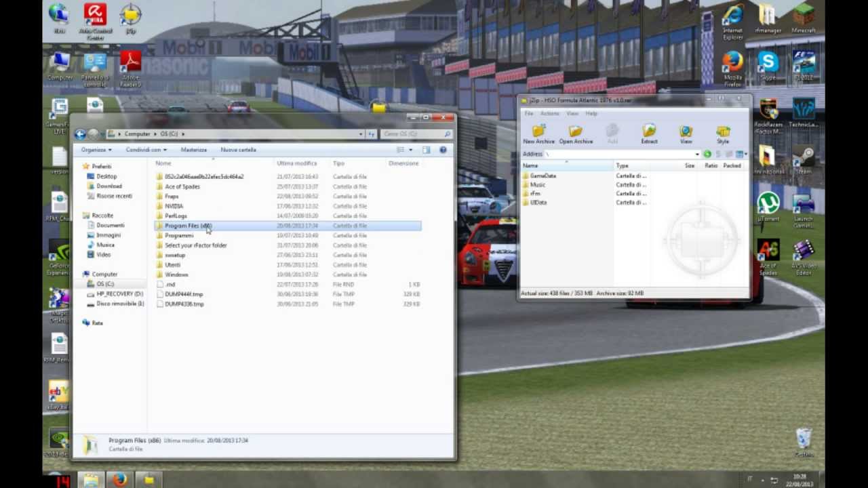Open Actions menu in jZip
Screen dimensions: 868x488
click(549, 113)
